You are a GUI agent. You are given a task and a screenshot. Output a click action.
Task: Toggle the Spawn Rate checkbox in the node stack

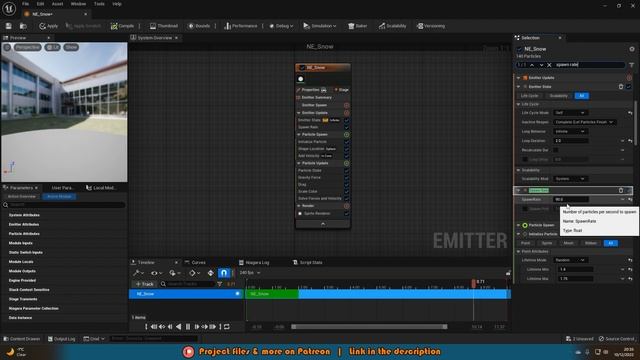coord(346,127)
